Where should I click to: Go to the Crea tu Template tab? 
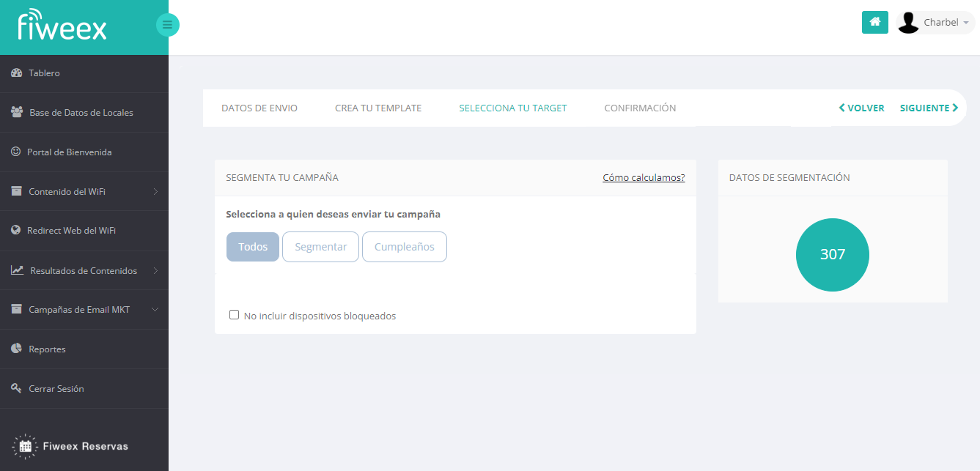378,108
